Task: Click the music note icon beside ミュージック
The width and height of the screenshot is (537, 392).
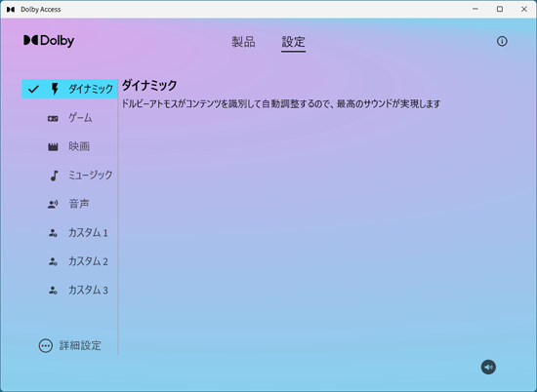Action: tap(54, 176)
